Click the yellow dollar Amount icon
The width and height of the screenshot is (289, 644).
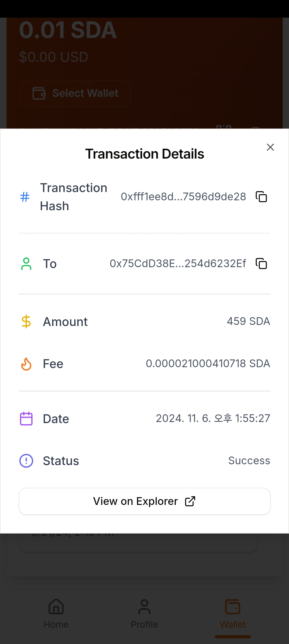[26, 321]
